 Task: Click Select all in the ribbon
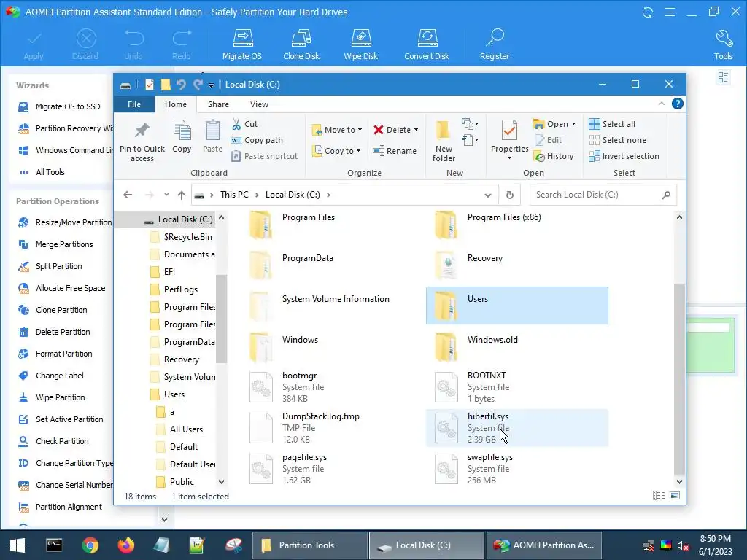[612, 124]
